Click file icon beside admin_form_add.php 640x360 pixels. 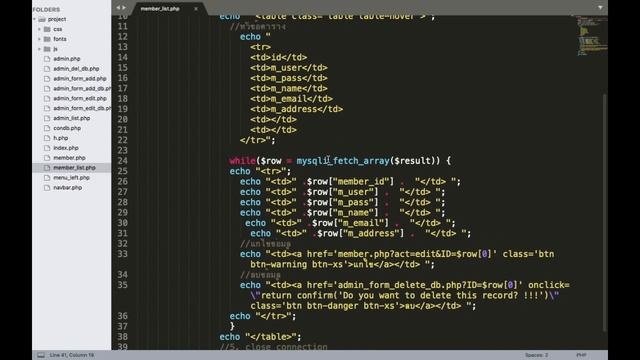pyautogui.click(x=47, y=79)
